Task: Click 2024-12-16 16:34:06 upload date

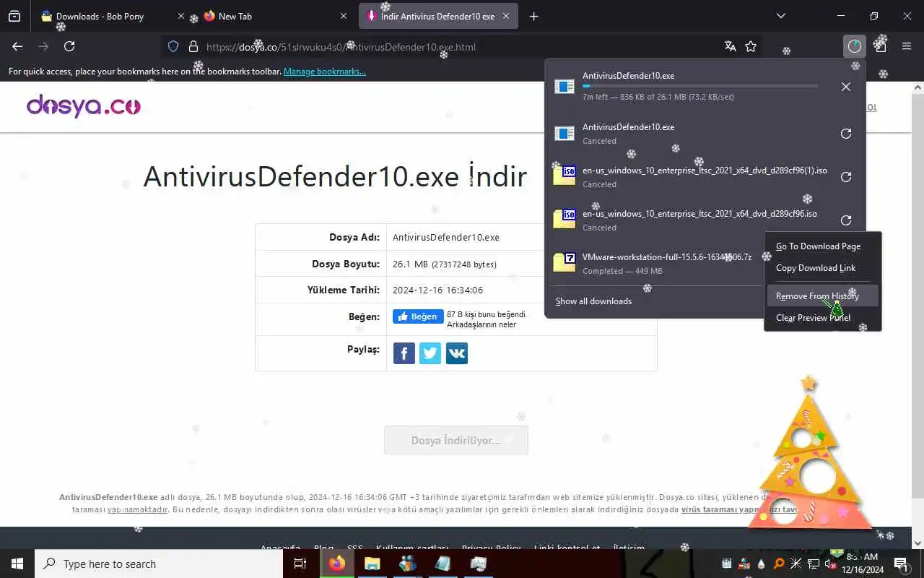Action: pos(437,290)
